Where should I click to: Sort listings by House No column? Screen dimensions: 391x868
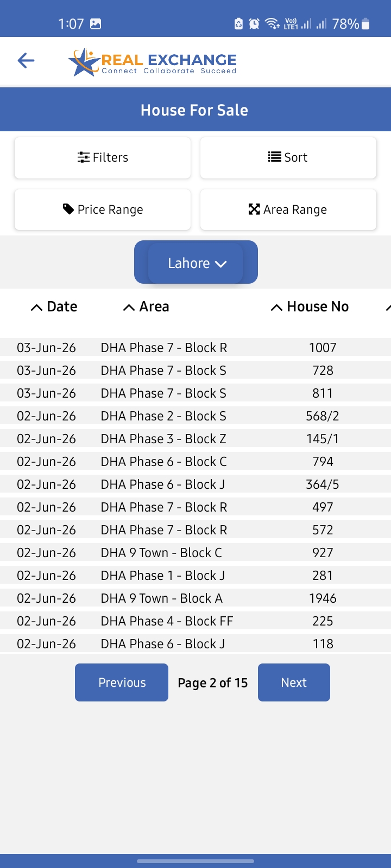click(x=310, y=307)
